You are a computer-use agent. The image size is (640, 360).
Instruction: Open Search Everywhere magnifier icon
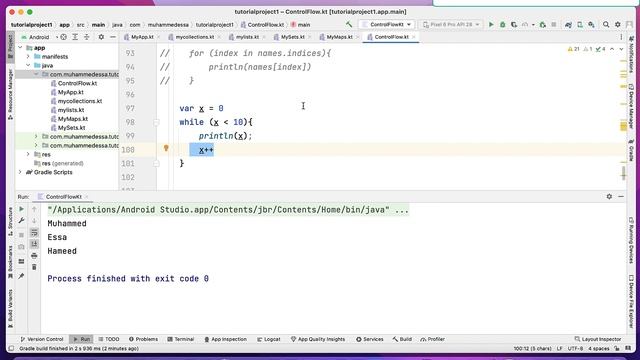point(606,24)
